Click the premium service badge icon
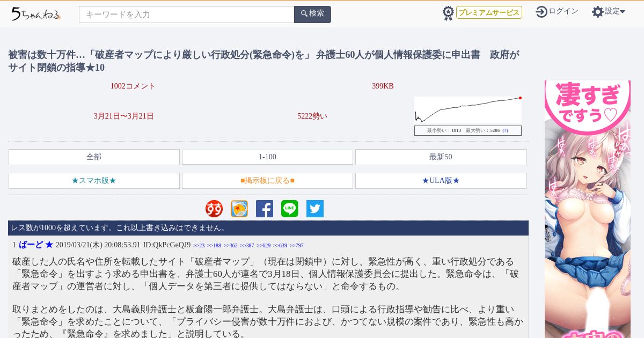The width and height of the screenshot is (644, 338). (x=448, y=13)
